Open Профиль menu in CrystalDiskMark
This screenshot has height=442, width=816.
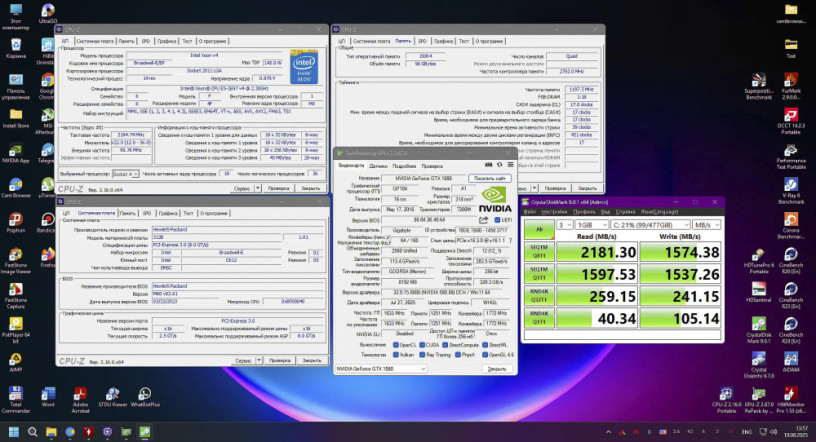click(584, 212)
